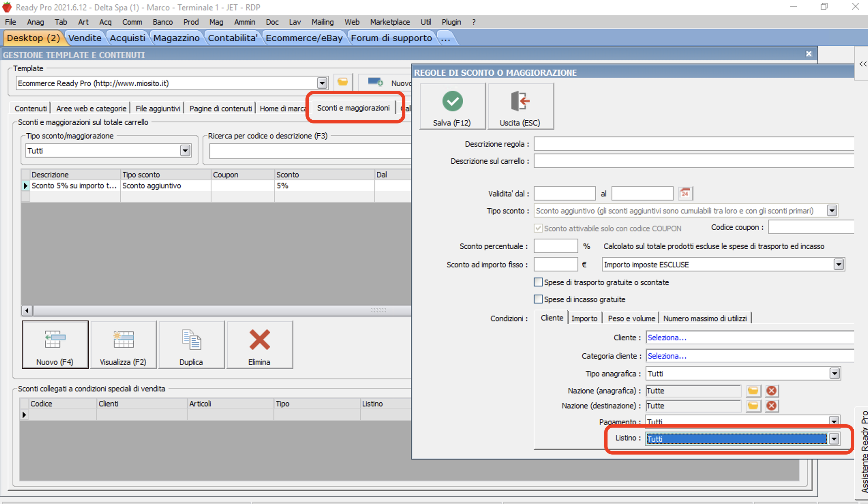Click the Articoli column header

pyautogui.click(x=230, y=404)
